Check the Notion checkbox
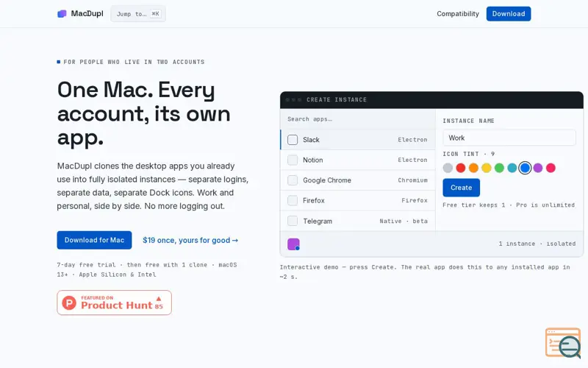The image size is (588, 368). pos(293,160)
